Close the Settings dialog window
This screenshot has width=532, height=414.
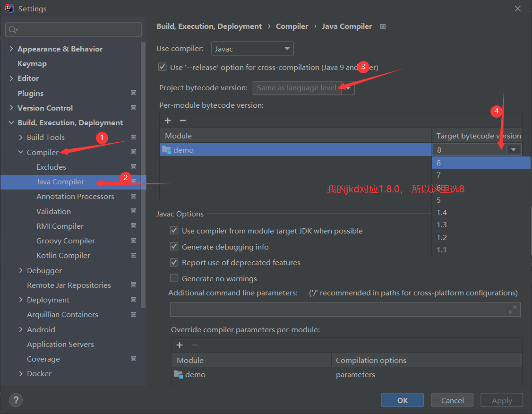517,9
